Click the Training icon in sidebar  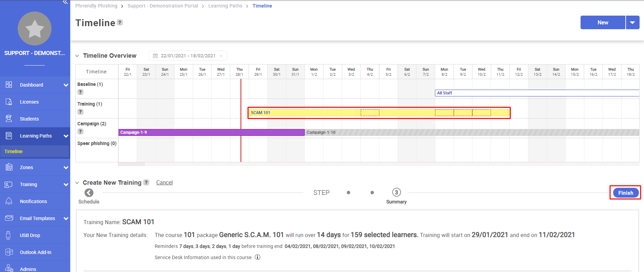(x=9, y=184)
